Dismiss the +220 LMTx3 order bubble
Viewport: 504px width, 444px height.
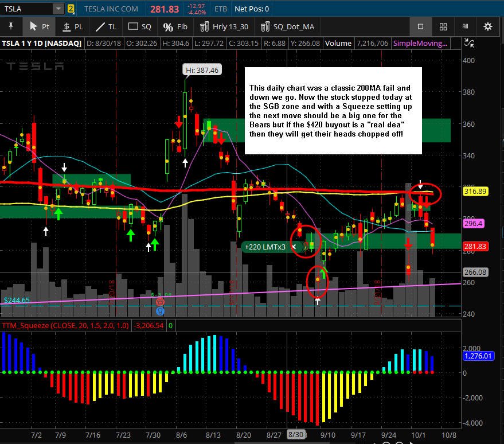point(294,247)
